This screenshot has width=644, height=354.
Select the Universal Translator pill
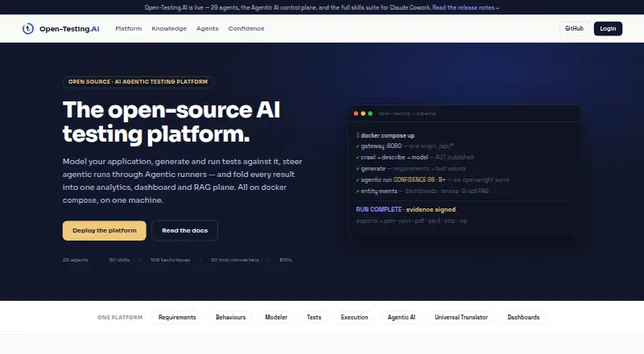point(461,317)
